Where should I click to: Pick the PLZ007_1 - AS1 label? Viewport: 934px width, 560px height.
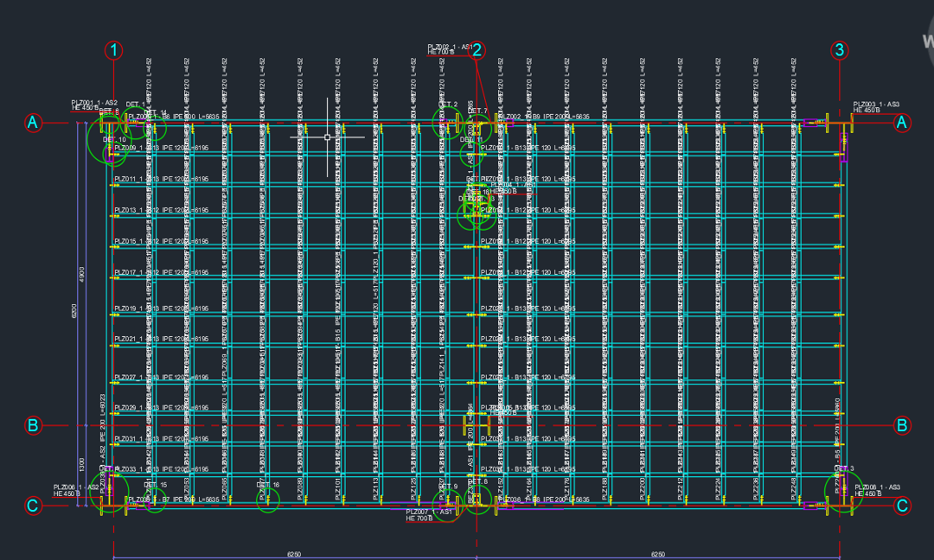pos(430,512)
